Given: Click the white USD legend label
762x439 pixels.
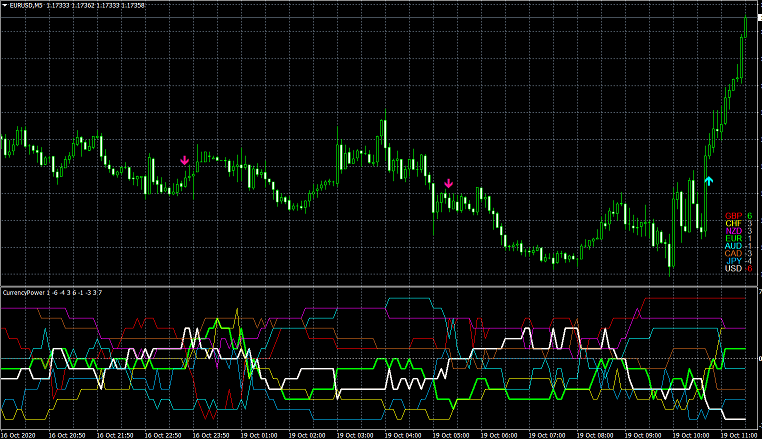Looking at the screenshot, I should 733,268.
